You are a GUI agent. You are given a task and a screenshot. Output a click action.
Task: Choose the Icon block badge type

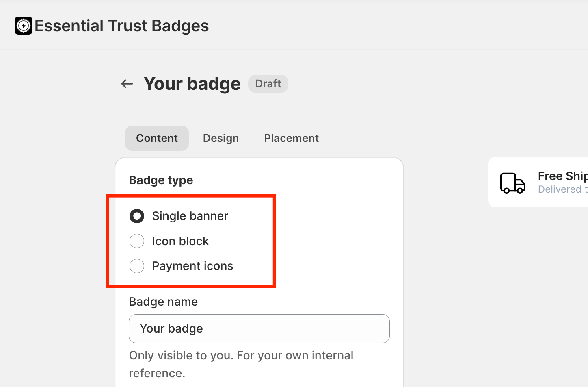click(x=137, y=241)
